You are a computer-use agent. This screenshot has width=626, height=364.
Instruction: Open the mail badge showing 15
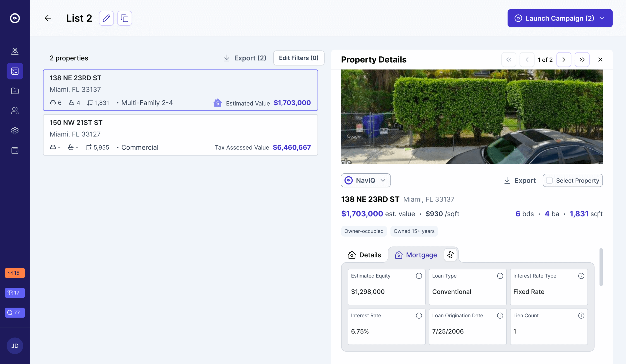pos(15,273)
